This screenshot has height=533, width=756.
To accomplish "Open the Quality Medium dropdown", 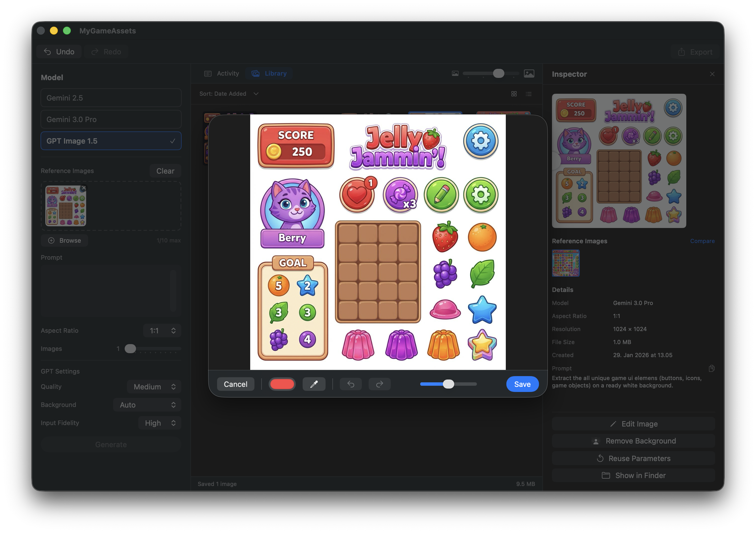I will coord(154,387).
